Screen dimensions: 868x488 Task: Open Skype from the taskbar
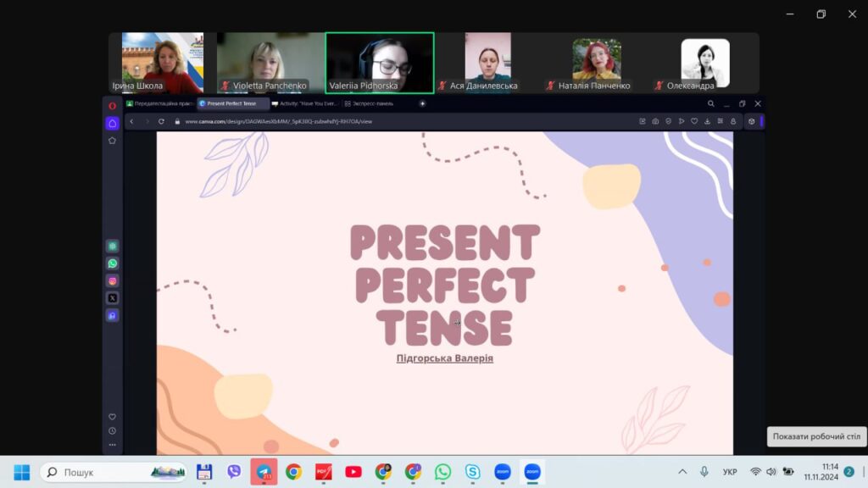coord(473,472)
